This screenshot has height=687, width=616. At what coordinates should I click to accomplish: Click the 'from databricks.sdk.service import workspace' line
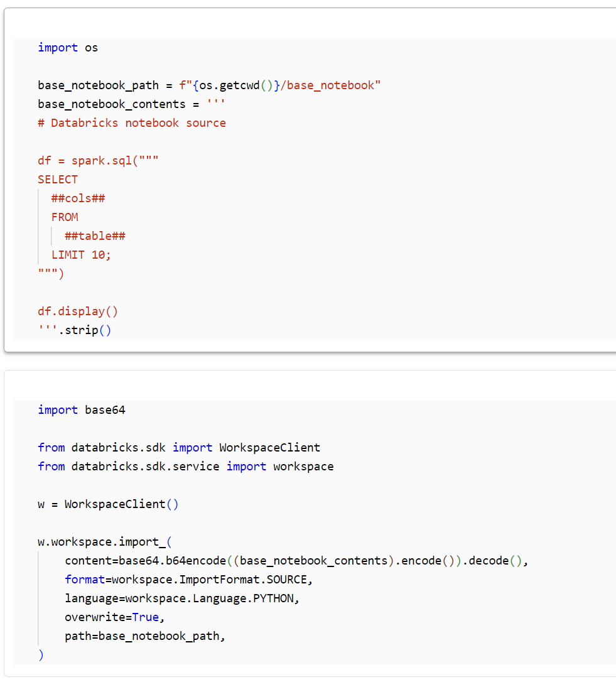(186, 466)
